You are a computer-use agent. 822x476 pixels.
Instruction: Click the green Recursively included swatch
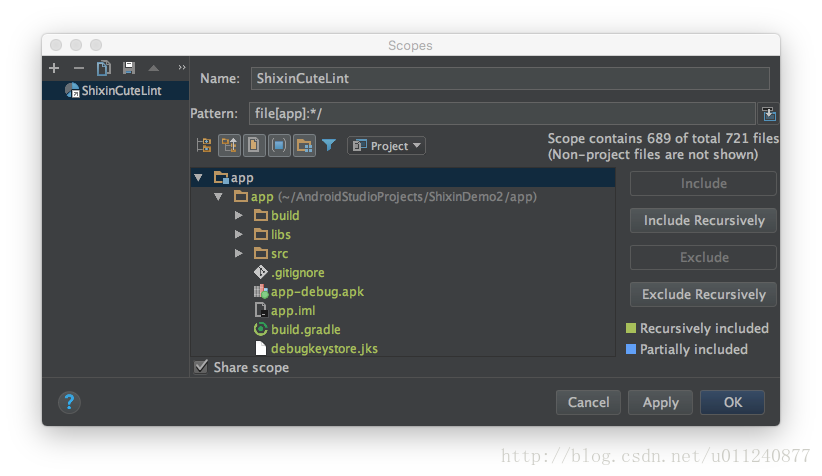(x=631, y=328)
